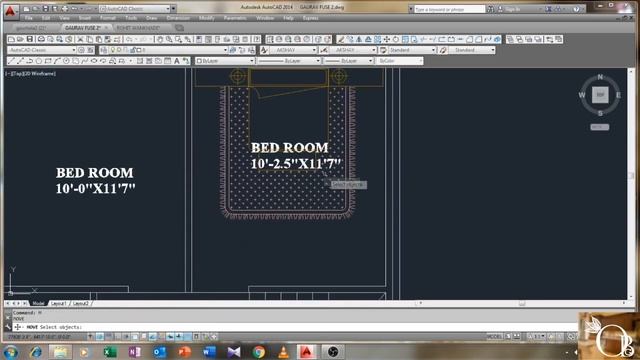
Task: Toggle Quick Properties in status bar
Action: point(196,337)
